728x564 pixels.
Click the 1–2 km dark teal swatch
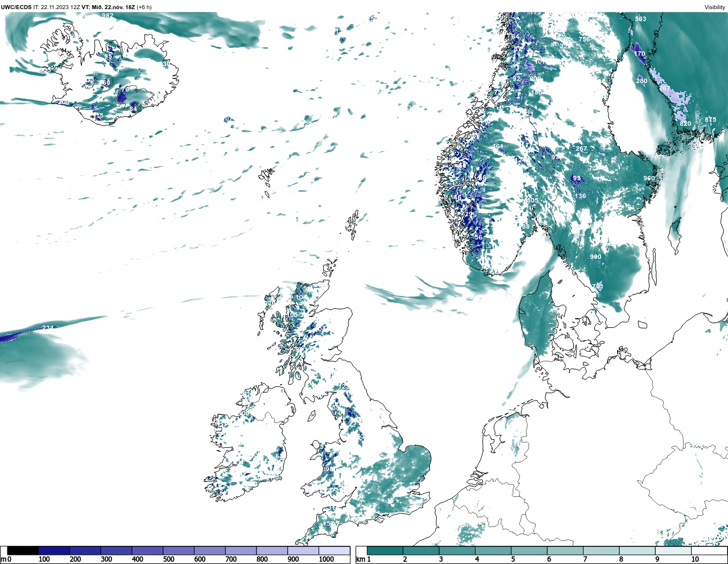[385, 551]
